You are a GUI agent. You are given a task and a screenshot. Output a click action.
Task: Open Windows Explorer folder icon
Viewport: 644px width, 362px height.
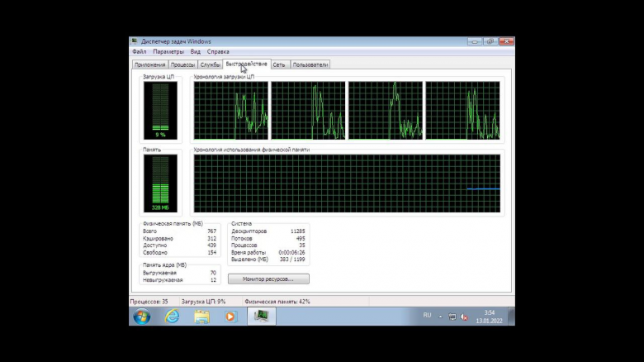click(x=201, y=317)
